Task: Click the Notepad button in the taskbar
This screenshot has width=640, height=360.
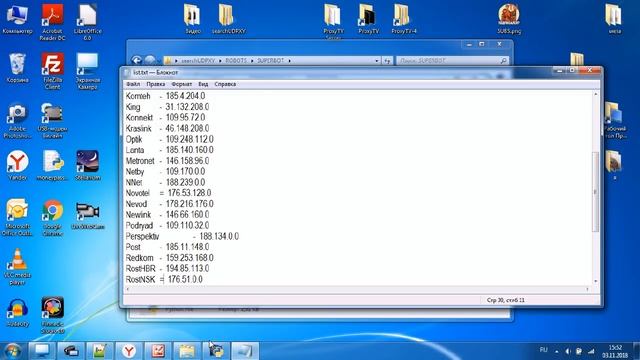Action: coord(245,351)
